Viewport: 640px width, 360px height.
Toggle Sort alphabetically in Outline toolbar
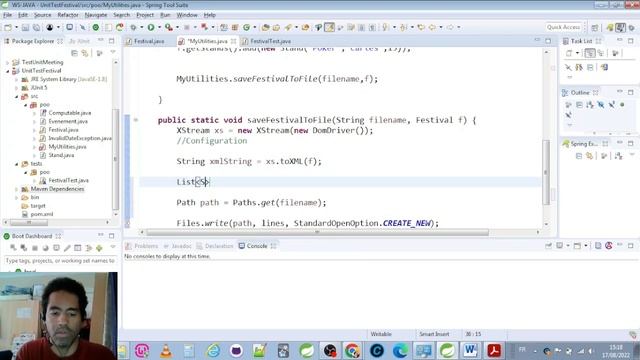pyautogui.click(x=590, y=105)
